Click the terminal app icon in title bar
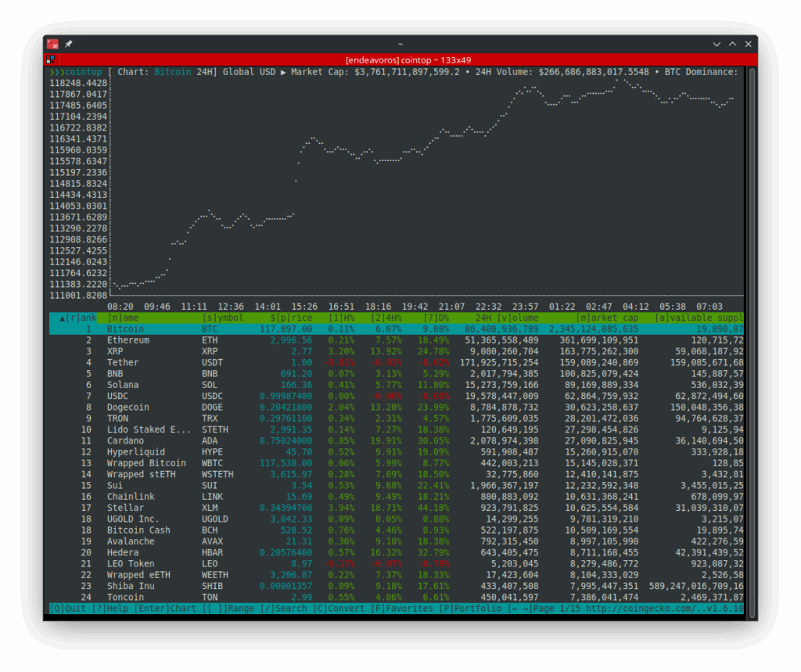 click(52, 45)
